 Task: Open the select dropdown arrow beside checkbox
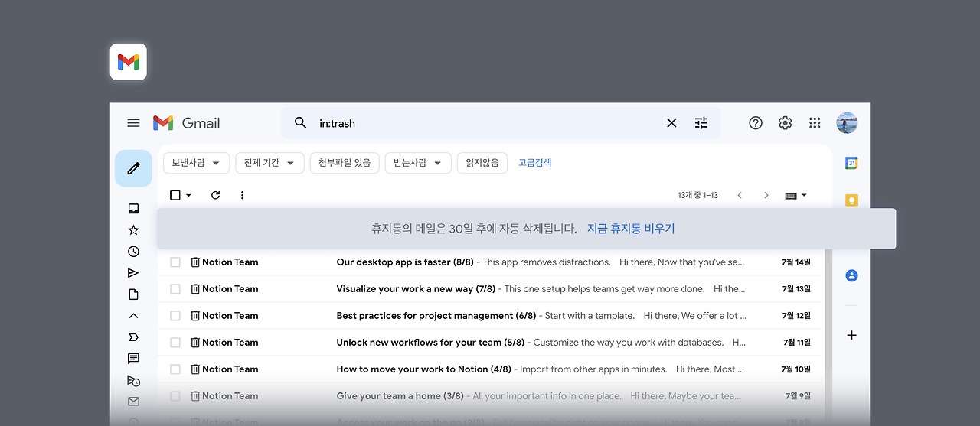pos(189,196)
